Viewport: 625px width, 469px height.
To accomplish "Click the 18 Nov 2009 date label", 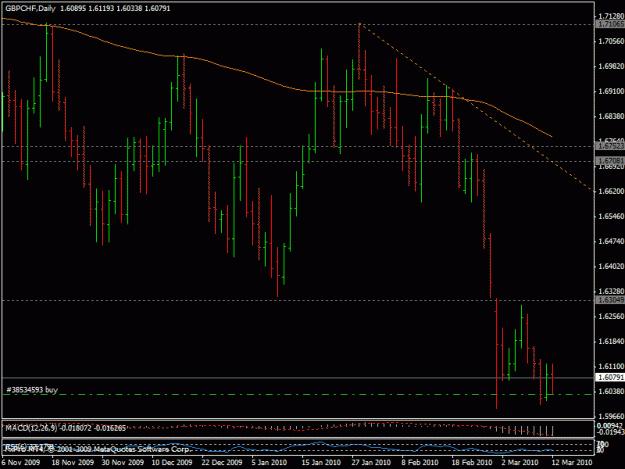I will (x=73, y=462).
